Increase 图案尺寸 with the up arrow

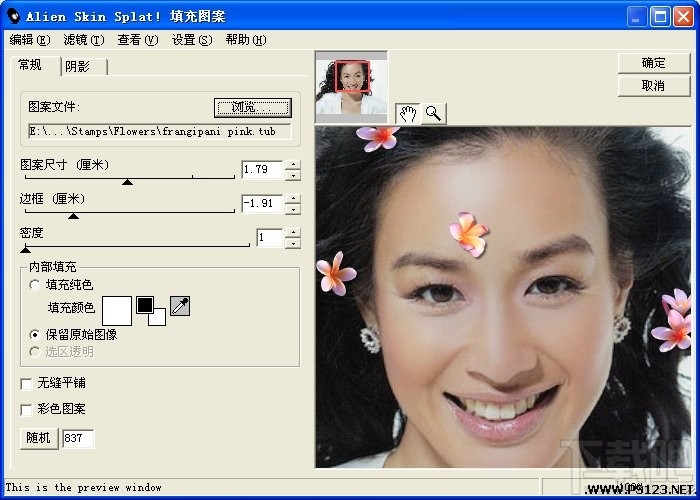pyautogui.click(x=293, y=165)
